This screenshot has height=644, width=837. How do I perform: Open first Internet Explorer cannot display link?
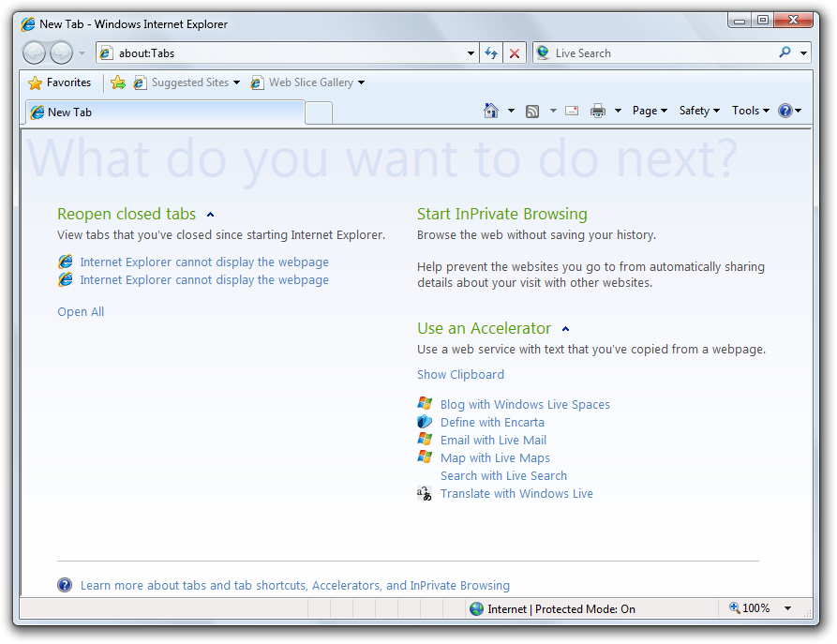(204, 262)
